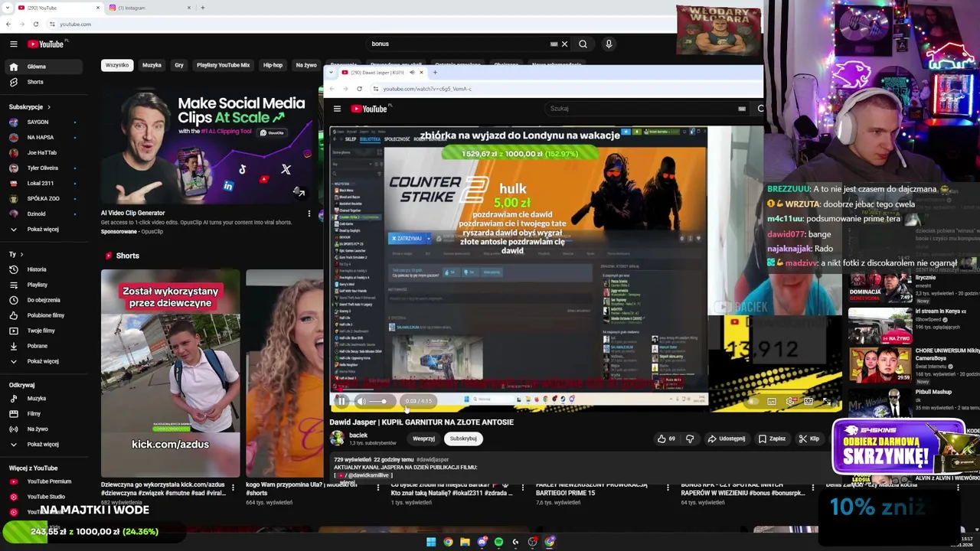
Task: Clear the 'bonus' search text
Action: pos(565,44)
